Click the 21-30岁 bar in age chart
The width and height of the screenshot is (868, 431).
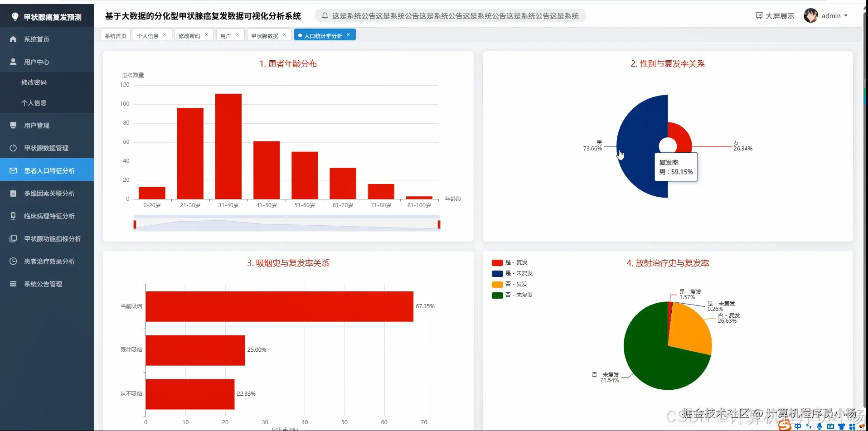pos(190,154)
